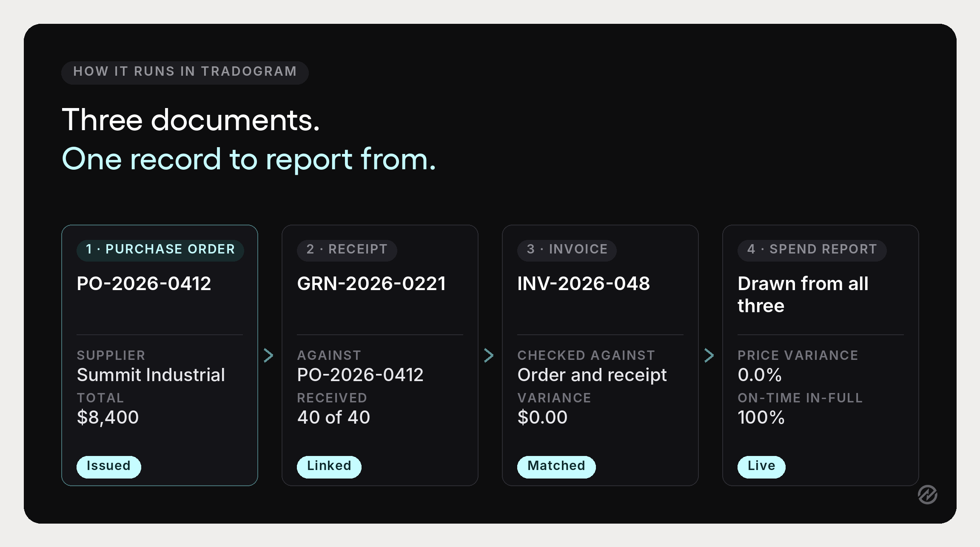980x547 pixels.
Task: Click the TOTAL field label
Action: 100,398
